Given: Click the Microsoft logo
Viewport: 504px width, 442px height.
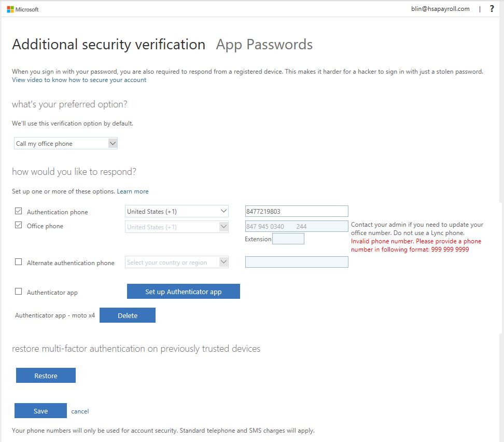Looking at the screenshot, I should click(22, 9).
